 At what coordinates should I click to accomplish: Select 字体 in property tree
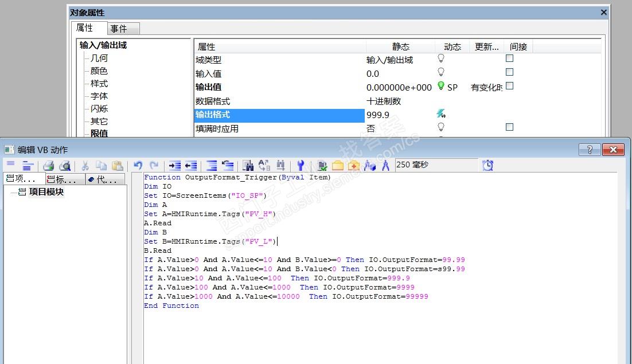(99, 96)
